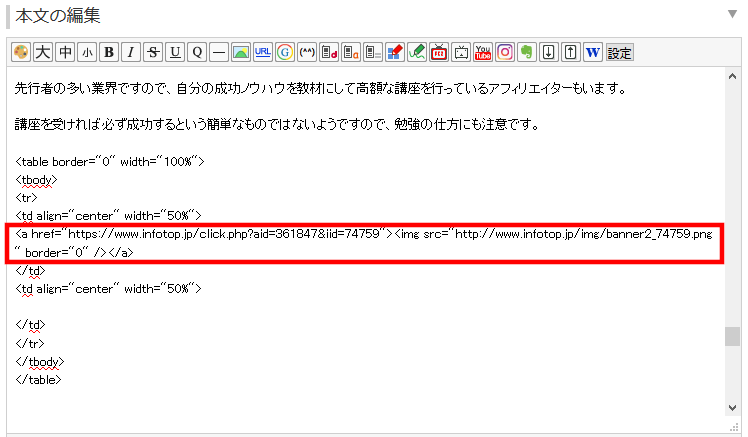Apply underline formatting
The image size is (748, 437).
click(175, 52)
